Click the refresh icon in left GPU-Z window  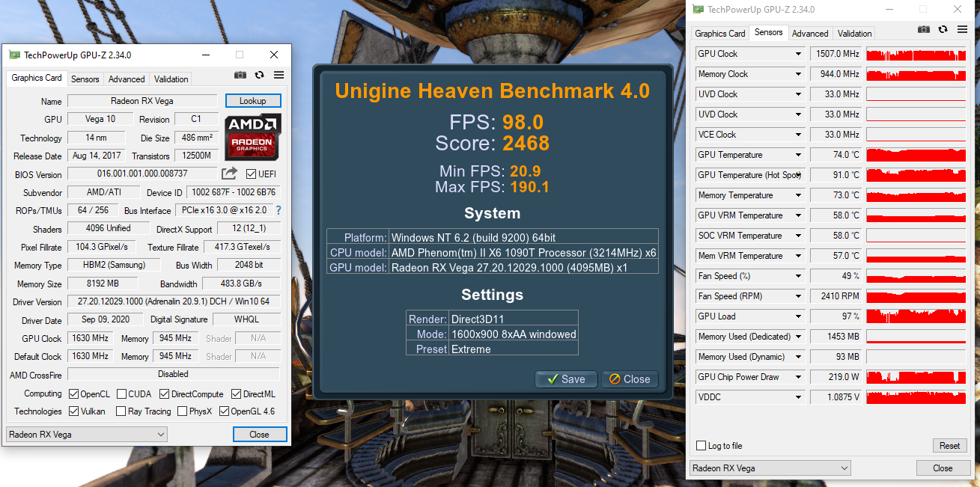[259, 75]
